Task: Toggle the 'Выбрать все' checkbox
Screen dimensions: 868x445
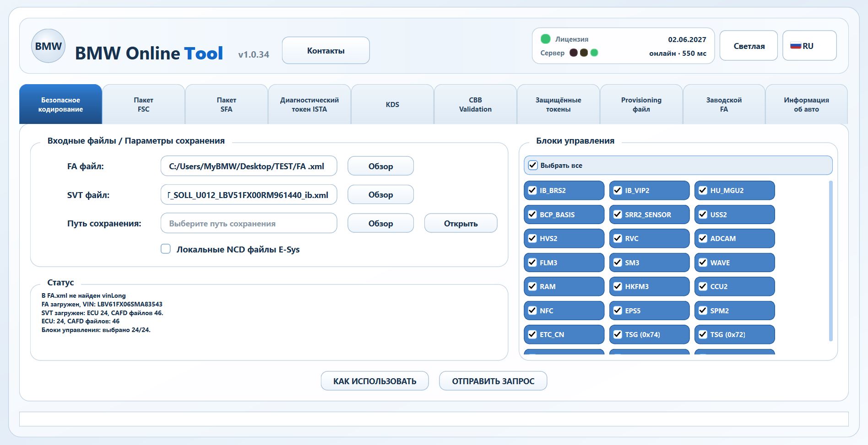Action: (533, 165)
